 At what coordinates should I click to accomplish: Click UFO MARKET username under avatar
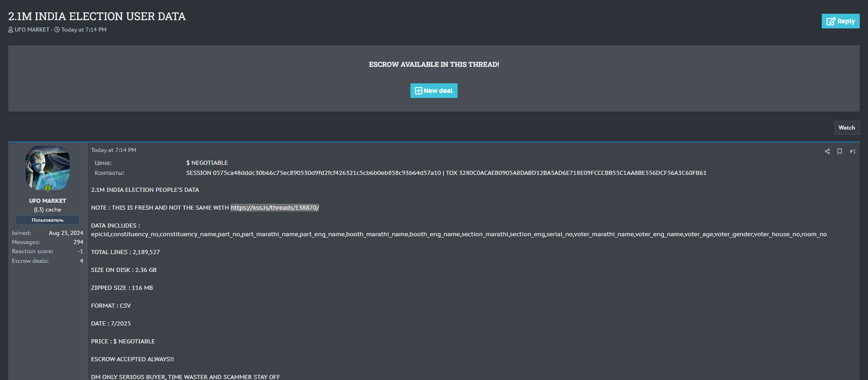pos(48,201)
